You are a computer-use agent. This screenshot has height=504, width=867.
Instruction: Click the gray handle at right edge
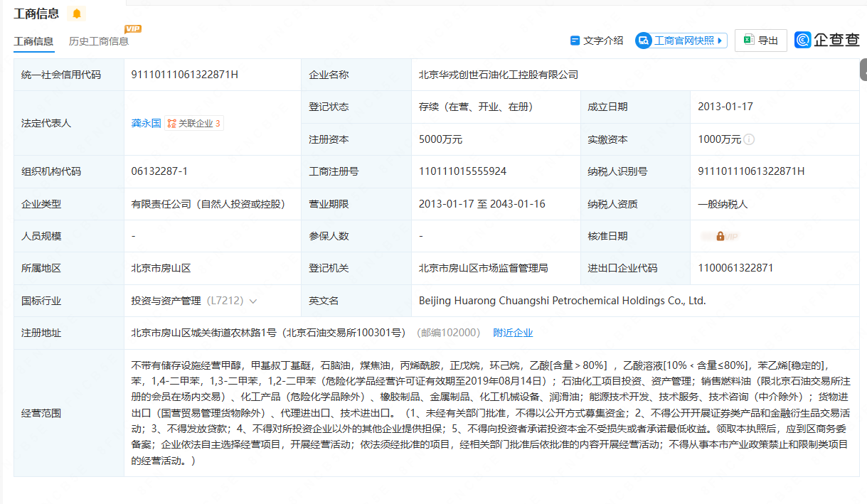(863, 70)
